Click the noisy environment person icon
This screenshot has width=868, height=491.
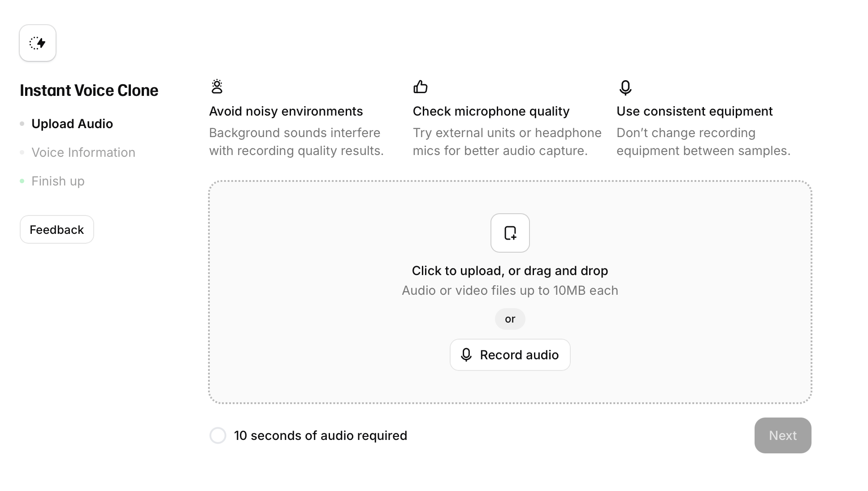[217, 86]
